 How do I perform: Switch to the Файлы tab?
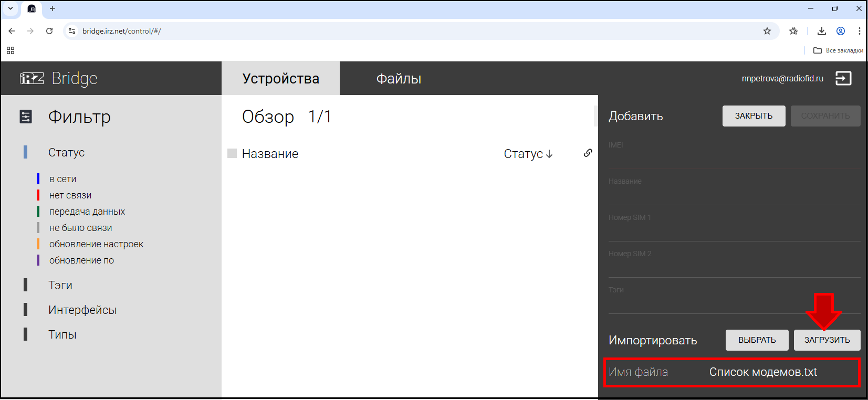pos(399,79)
